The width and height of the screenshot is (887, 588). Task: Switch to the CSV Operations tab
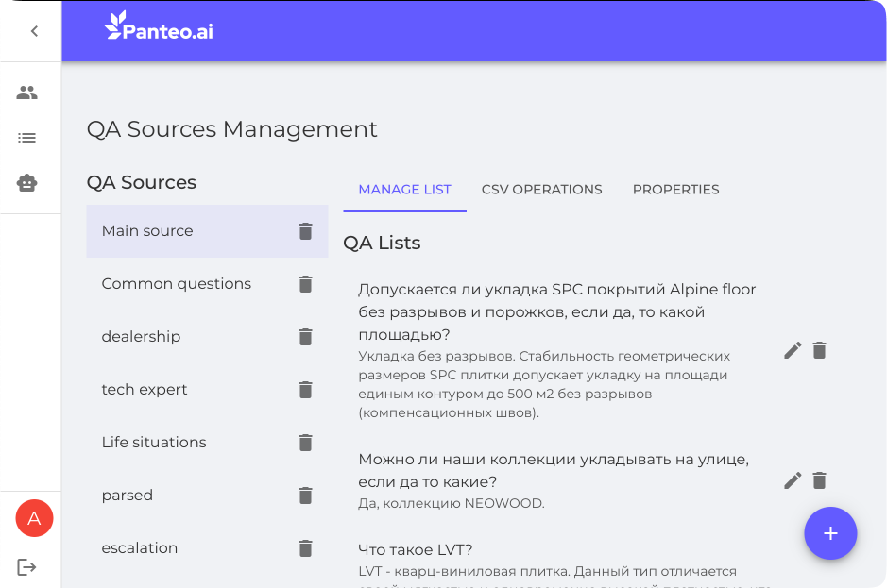pos(541,190)
